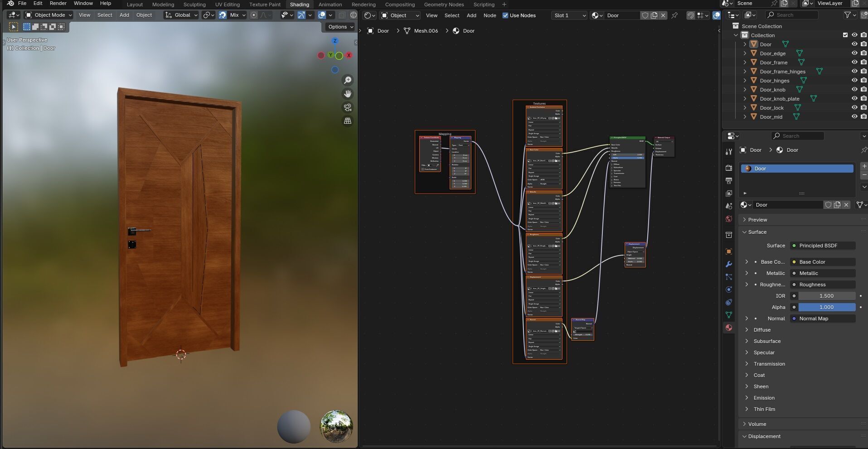Screen dimensions: 868x449
Task: Click the hand pan-view gizmo
Action: pyautogui.click(x=348, y=94)
